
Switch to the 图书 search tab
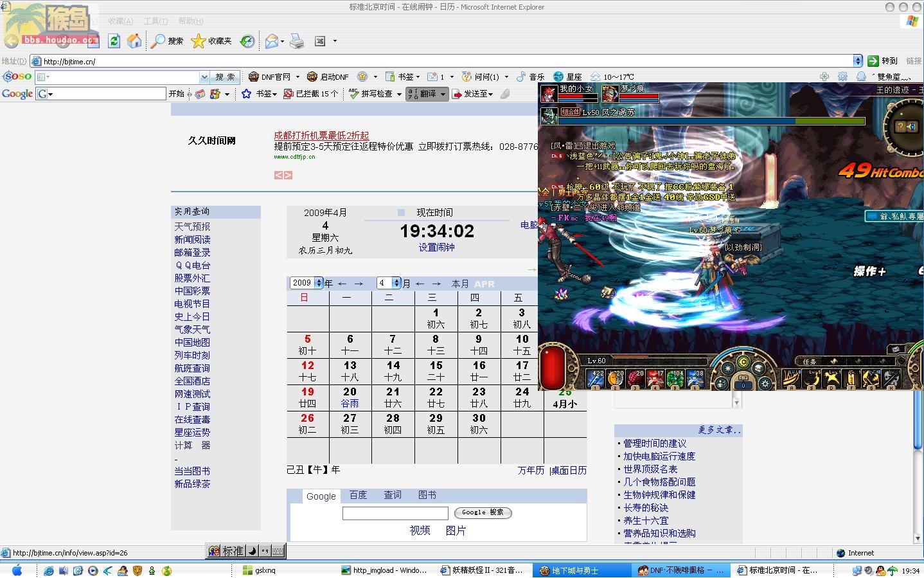tap(427, 495)
